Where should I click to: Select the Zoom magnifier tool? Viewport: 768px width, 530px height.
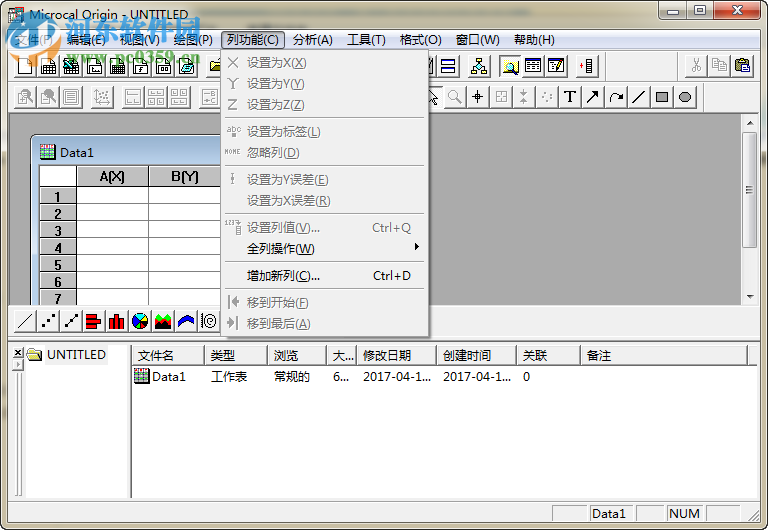pos(455,97)
